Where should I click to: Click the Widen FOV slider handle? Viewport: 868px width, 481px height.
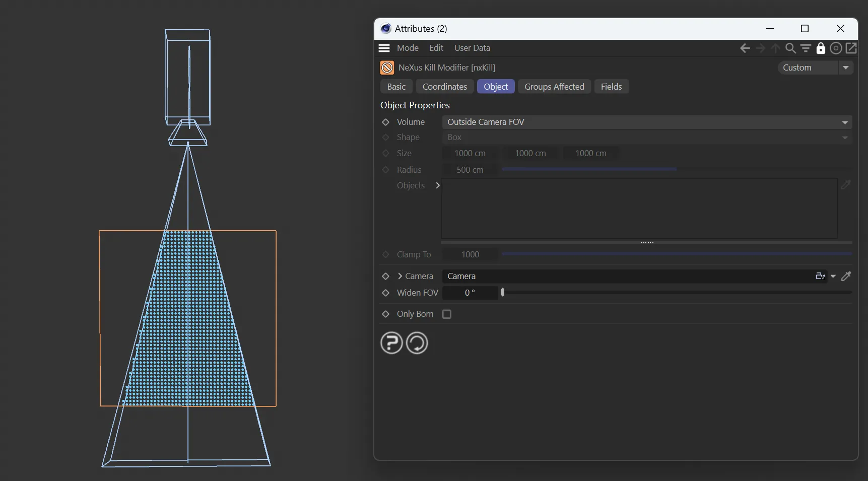point(503,293)
